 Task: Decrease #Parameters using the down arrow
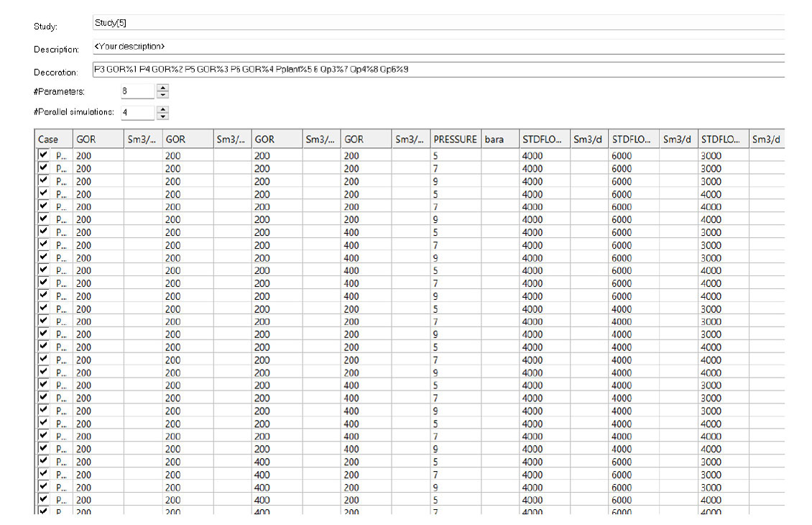click(x=163, y=95)
